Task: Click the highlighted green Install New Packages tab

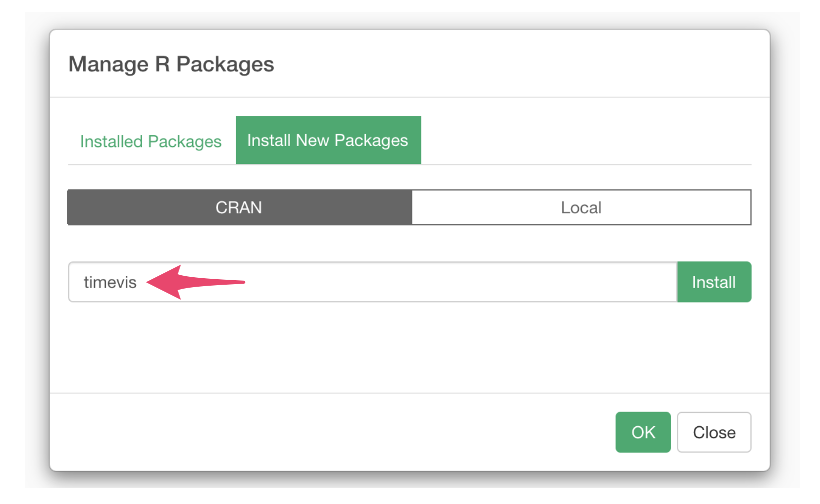Action: point(328,140)
